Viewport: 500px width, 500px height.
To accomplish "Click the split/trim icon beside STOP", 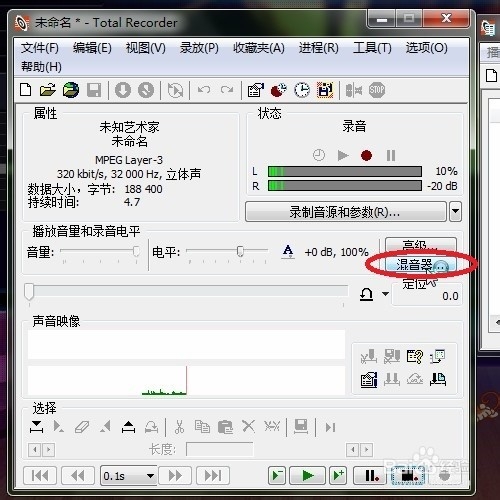I will click(354, 90).
